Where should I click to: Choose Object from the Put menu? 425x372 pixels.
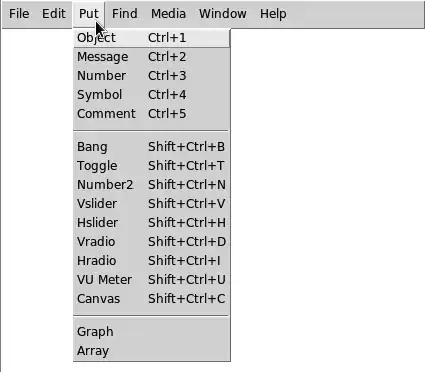coord(152,38)
